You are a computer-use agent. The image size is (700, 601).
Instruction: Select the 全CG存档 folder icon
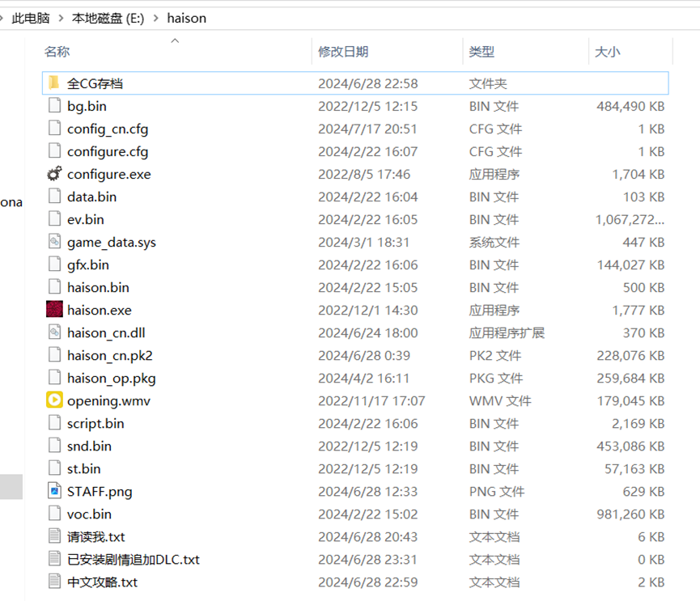point(54,83)
